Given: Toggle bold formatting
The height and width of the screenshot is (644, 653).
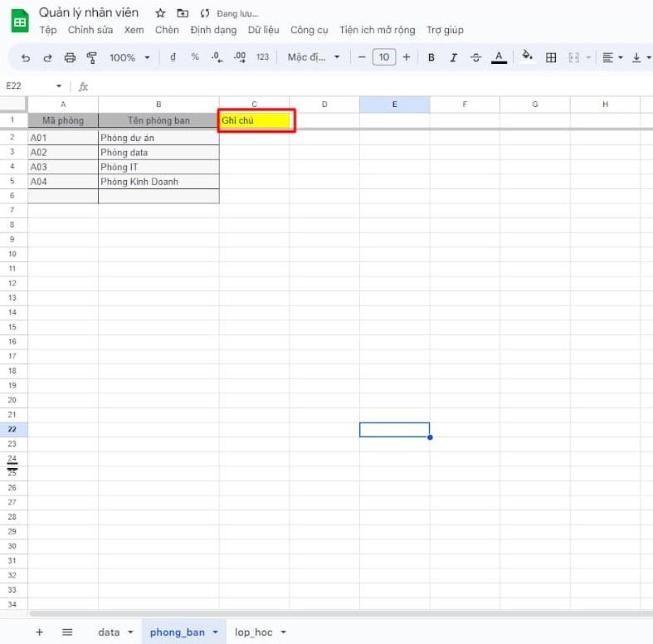Looking at the screenshot, I should [x=431, y=57].
